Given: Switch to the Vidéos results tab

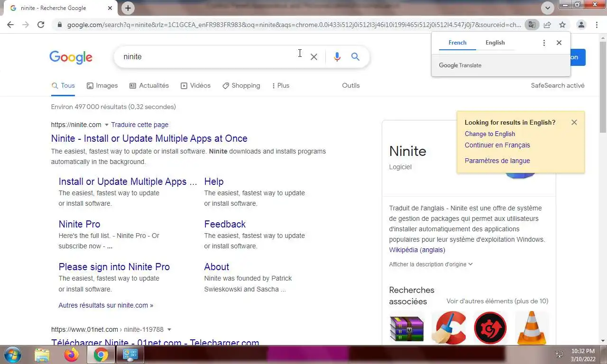Looking at the screenshot, I should coord(195,86).
